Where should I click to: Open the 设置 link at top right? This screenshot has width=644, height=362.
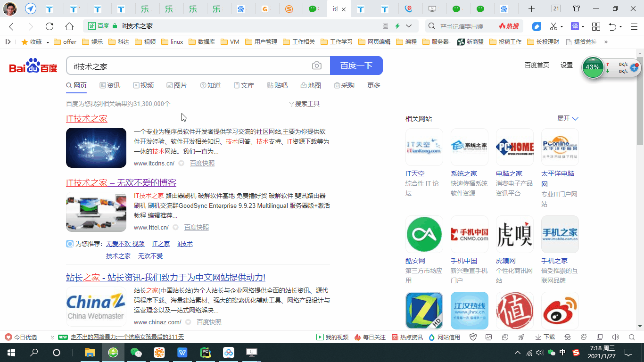tap(567, 65)
